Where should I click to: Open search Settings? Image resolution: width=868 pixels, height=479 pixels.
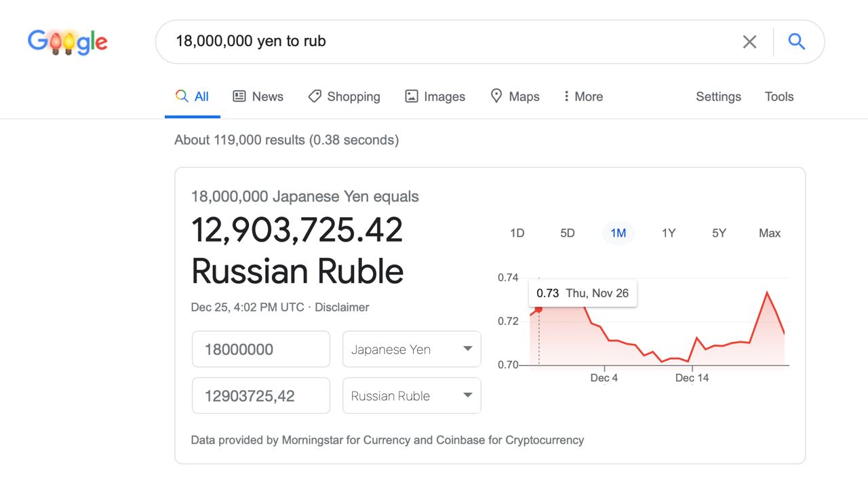(718, 96)
